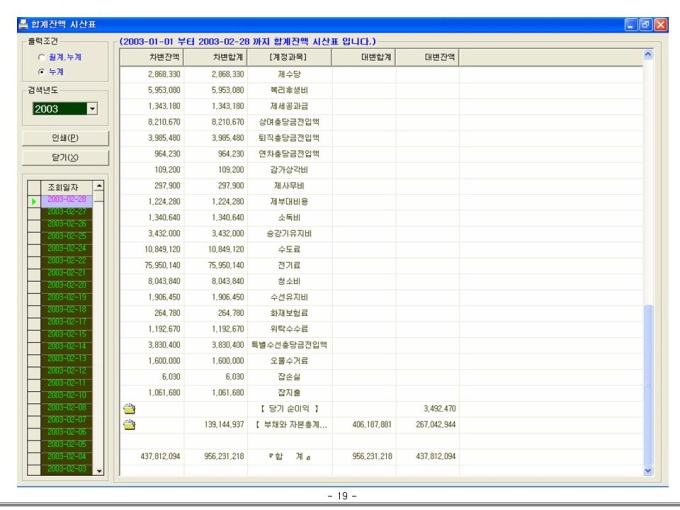
Task: Click scroll-down arrow of 조회일자 date list
Action: (98, 469)
